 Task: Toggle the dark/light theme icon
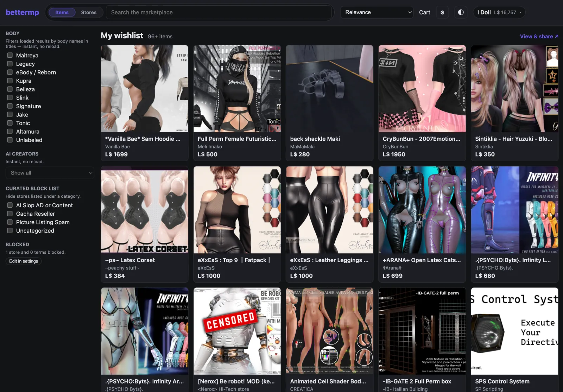[x=461, y=12]
